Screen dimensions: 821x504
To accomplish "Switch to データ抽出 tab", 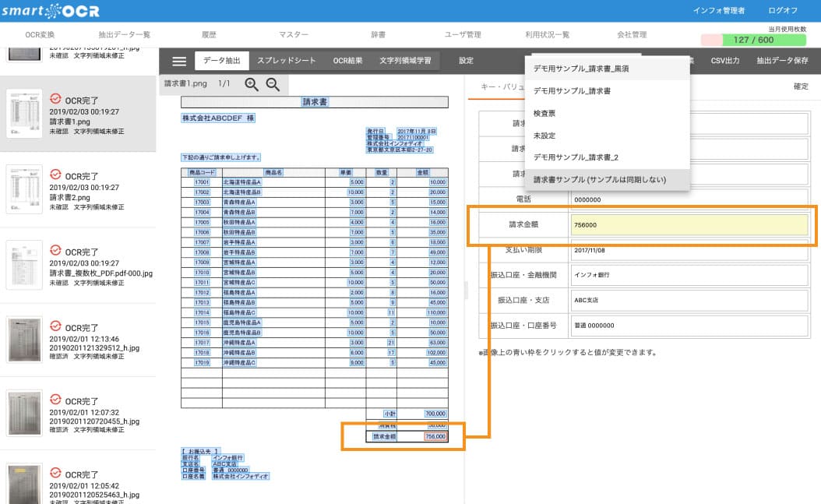I will [221, 61].
